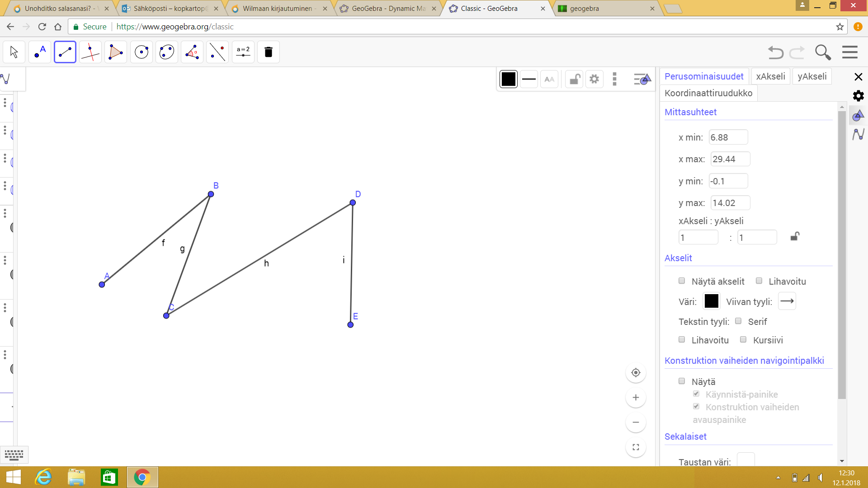Open the Koordinaattiruudukko tab

[x=708, y=93]
